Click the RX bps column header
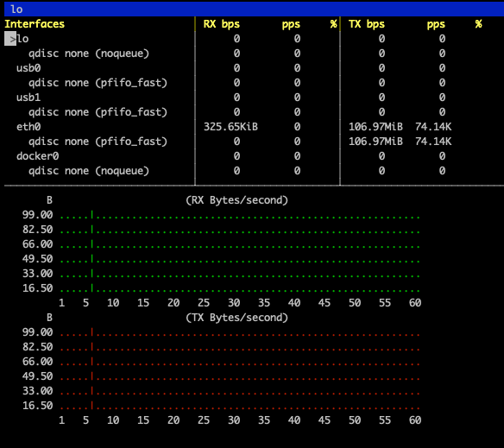The width and height of the screenshot is (504, 448). (x=222, y=24)
